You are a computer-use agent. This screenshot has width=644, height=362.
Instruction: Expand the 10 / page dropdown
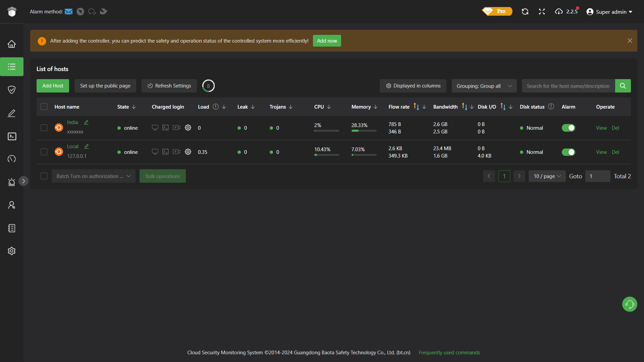pyautogui.click(x=547, y=176)
